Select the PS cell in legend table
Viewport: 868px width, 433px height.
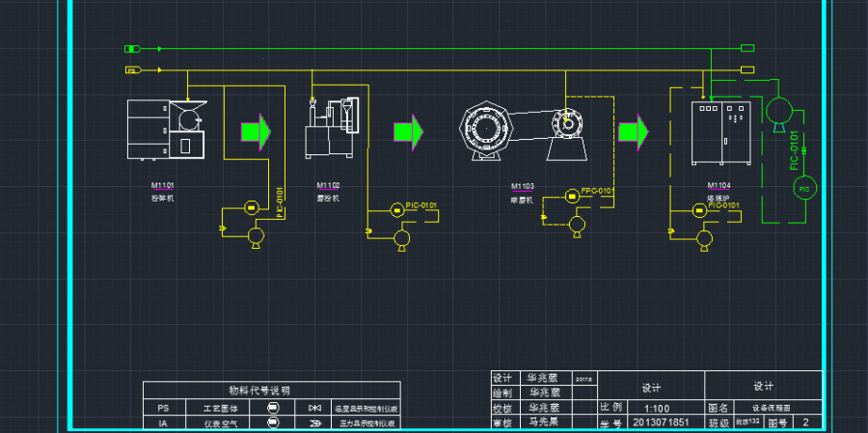pos(163,408)
